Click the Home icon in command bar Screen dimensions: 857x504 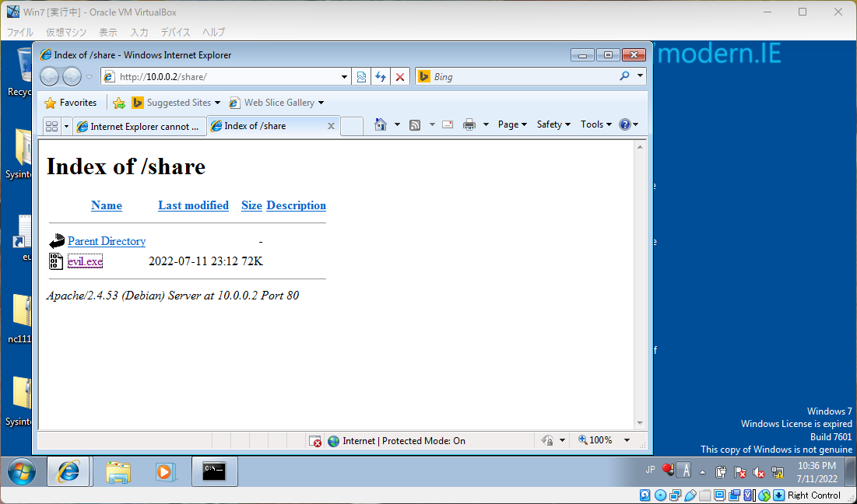pyautogui.click(x=381, y=124)
